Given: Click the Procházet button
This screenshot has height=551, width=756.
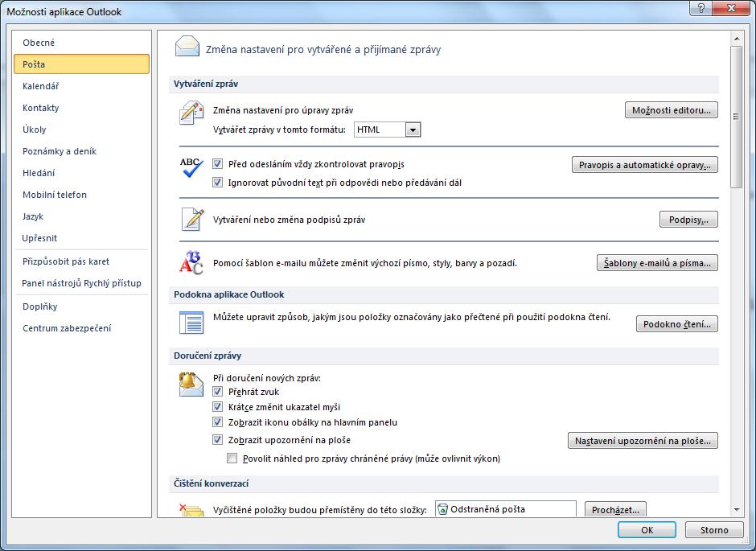Looking at the screenshot, I should [615, 509].
